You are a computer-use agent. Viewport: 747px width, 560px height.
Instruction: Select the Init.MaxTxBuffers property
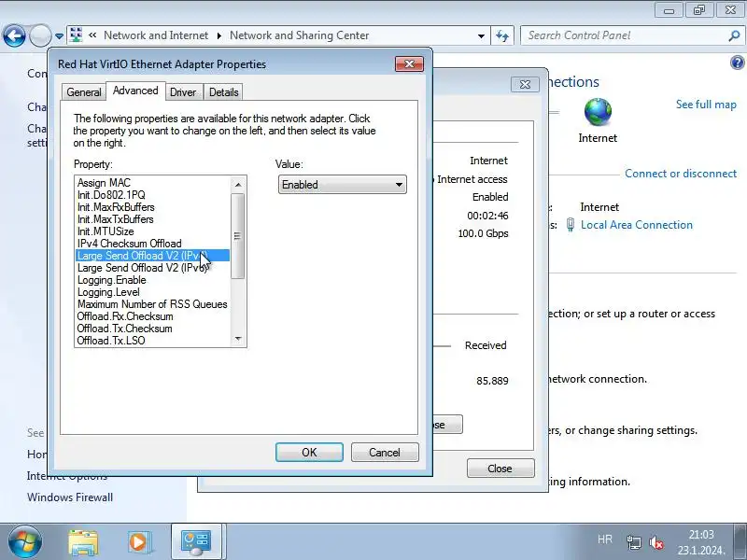(x=152, y=219)
